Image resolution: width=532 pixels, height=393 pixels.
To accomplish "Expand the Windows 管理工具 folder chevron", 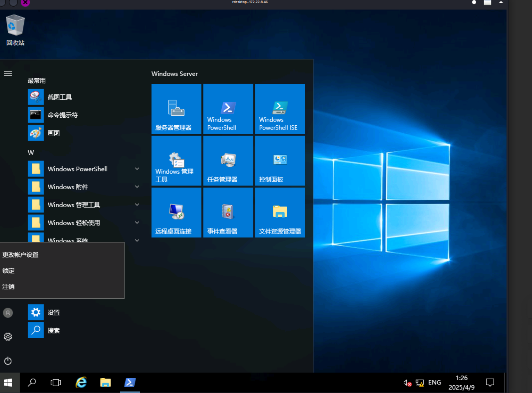I will (137, 204).
